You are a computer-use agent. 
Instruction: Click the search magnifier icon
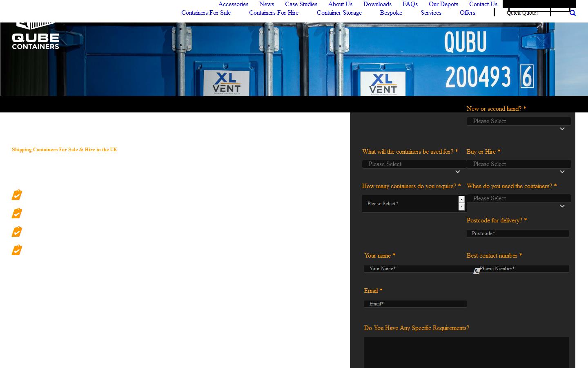pos(573,13)
